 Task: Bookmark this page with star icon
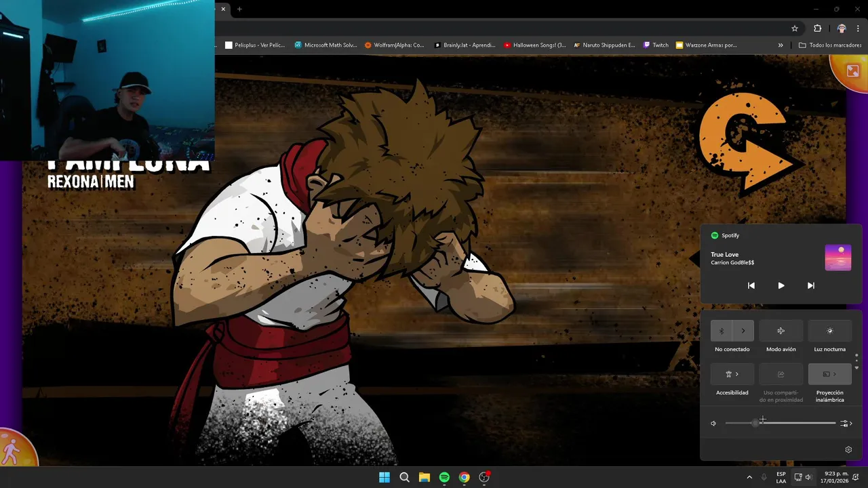[x=795, y=28]
